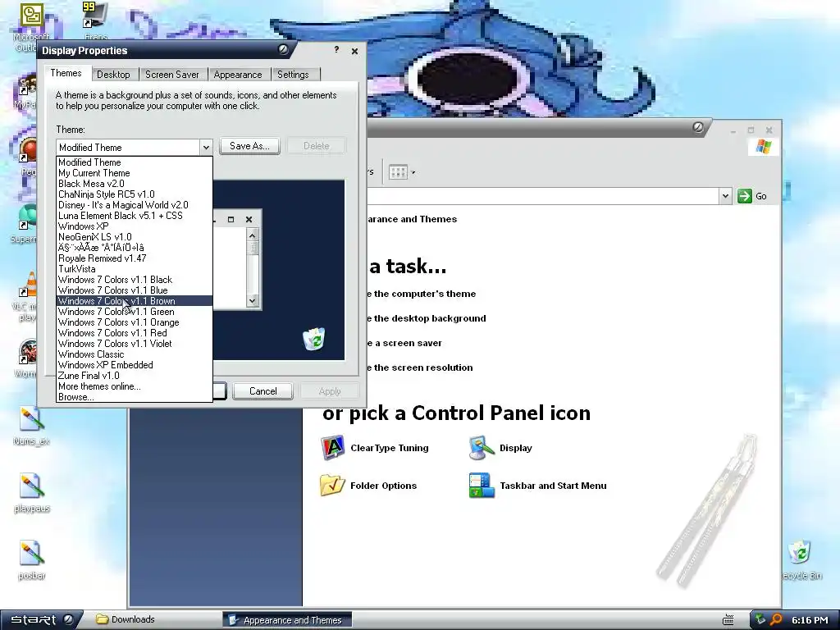Select the playpaus desktop file icon

point(31,486)
